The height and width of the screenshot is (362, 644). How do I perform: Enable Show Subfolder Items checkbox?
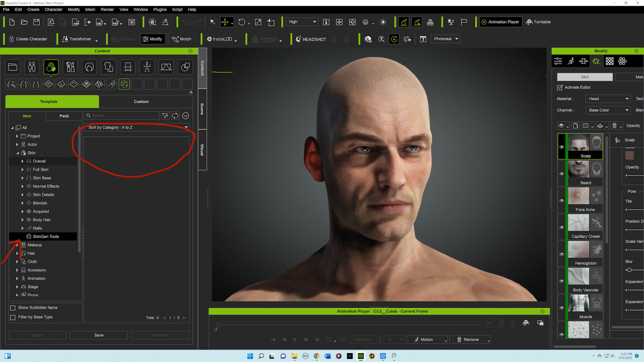[13, 308]
